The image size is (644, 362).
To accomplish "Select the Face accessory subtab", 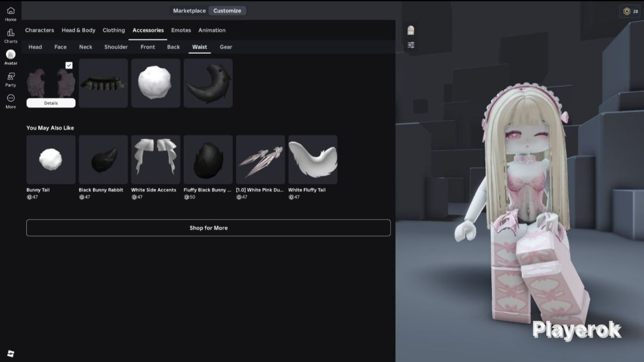I will [60, 47].
